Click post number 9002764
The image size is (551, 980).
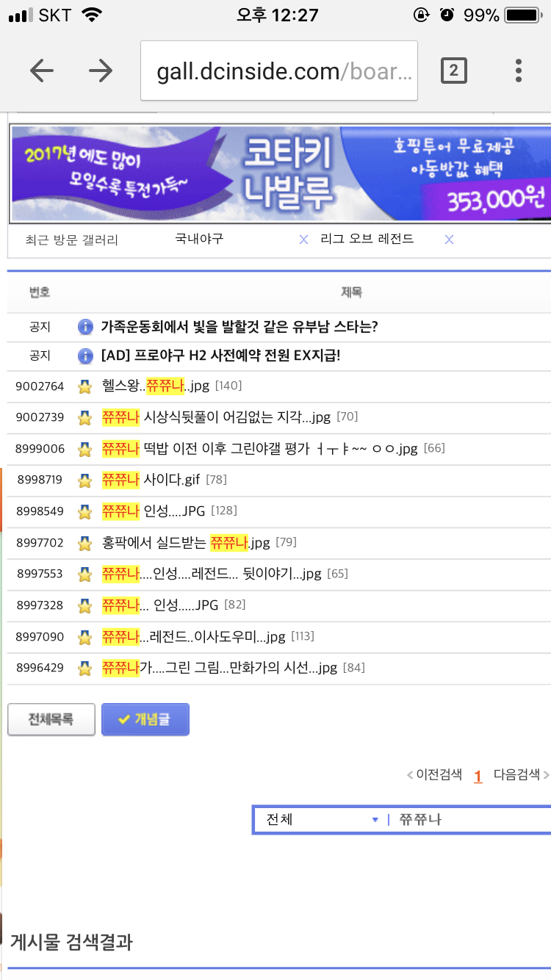[40, 386]
